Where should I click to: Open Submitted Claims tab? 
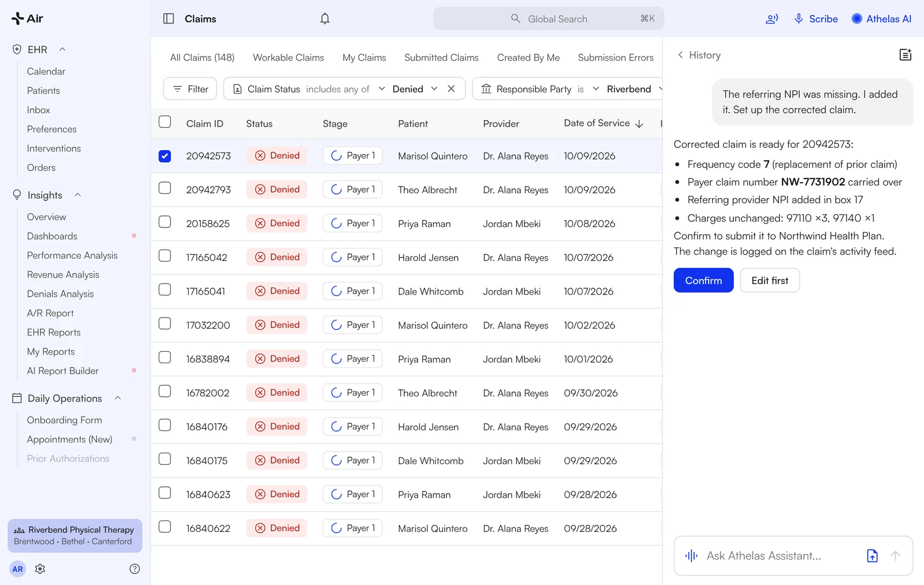[441, 58]
